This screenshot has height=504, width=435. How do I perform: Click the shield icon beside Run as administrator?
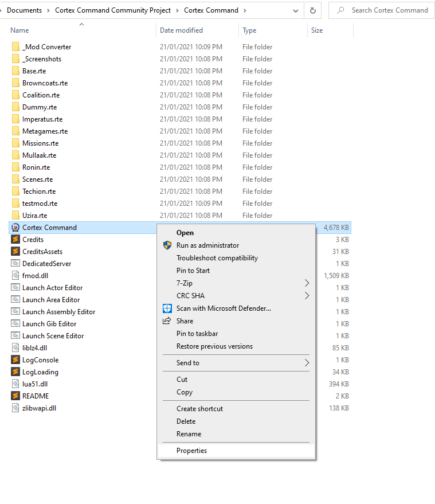click(167, 245)
